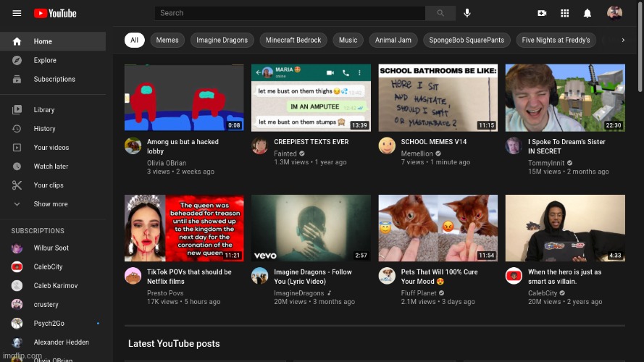Select the Music filter chip

[x=348, y=40]
